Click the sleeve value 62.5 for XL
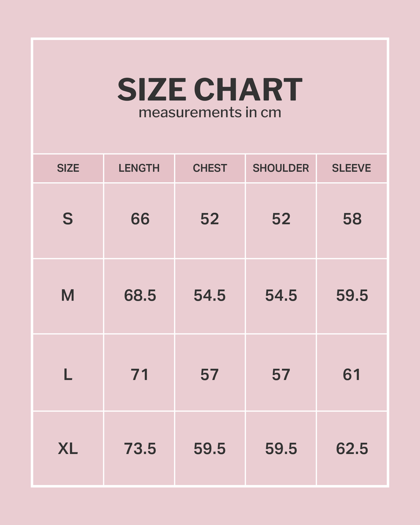This screenshot has width=420, height=525. coord(352,449)
